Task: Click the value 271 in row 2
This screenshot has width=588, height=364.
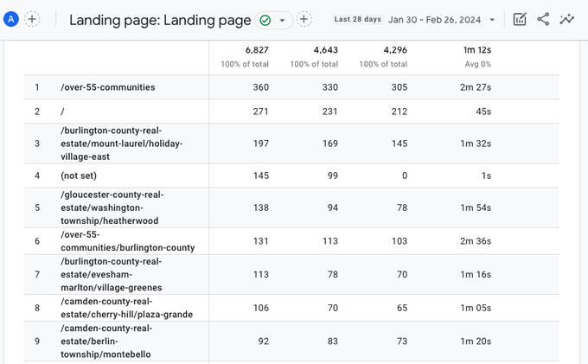Action: (x=260, y=112)
